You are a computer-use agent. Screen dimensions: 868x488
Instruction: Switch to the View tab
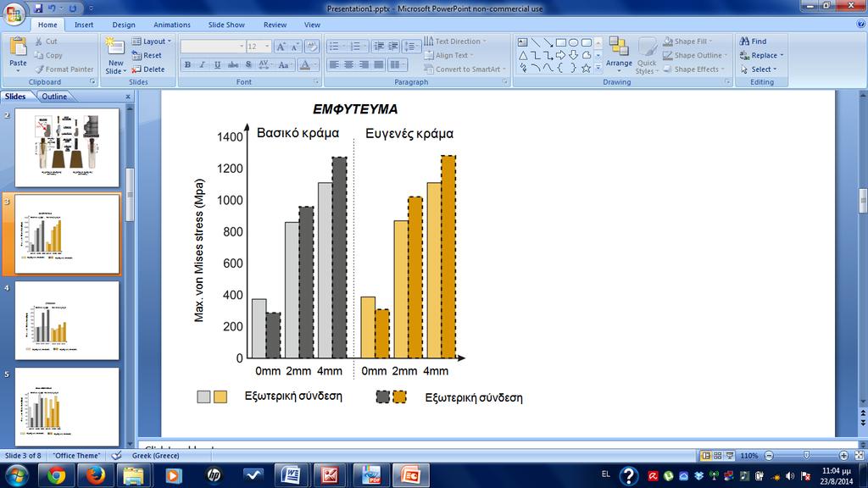coord(312,25)
